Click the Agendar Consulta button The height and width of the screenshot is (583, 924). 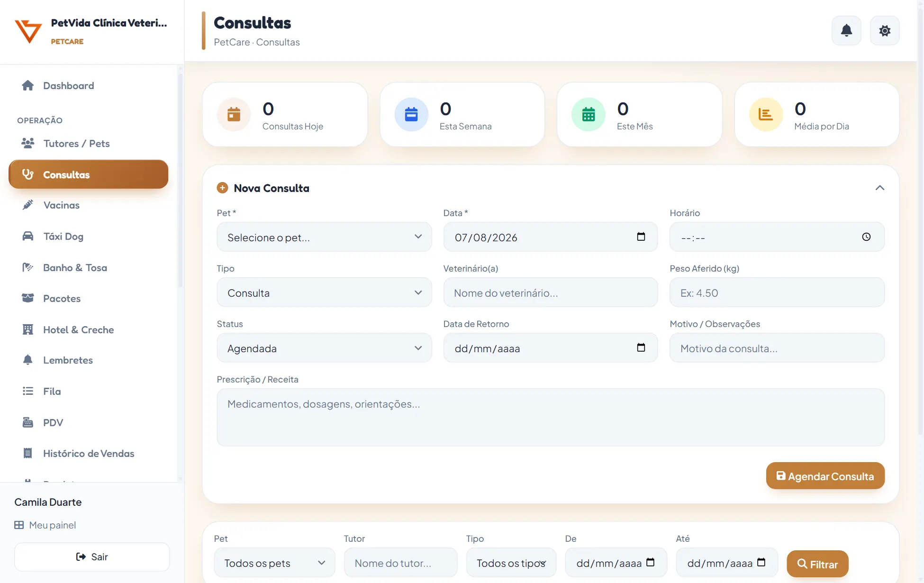tap(825, 476)
